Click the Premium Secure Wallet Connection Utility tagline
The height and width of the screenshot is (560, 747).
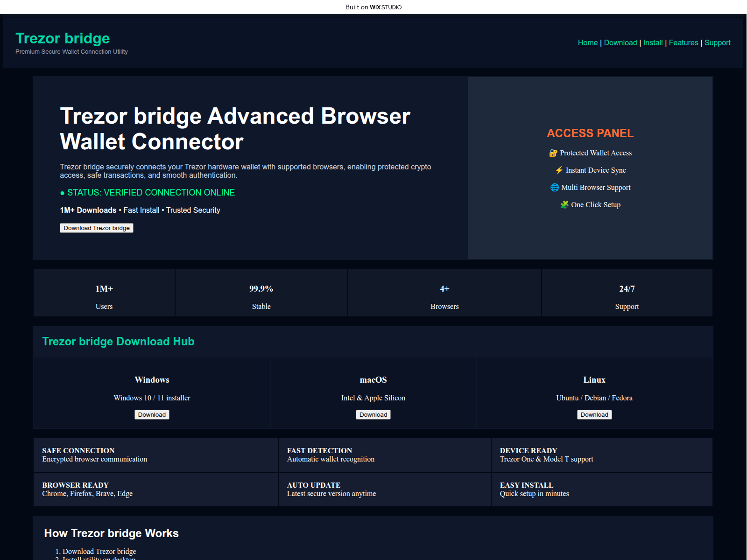71,52
